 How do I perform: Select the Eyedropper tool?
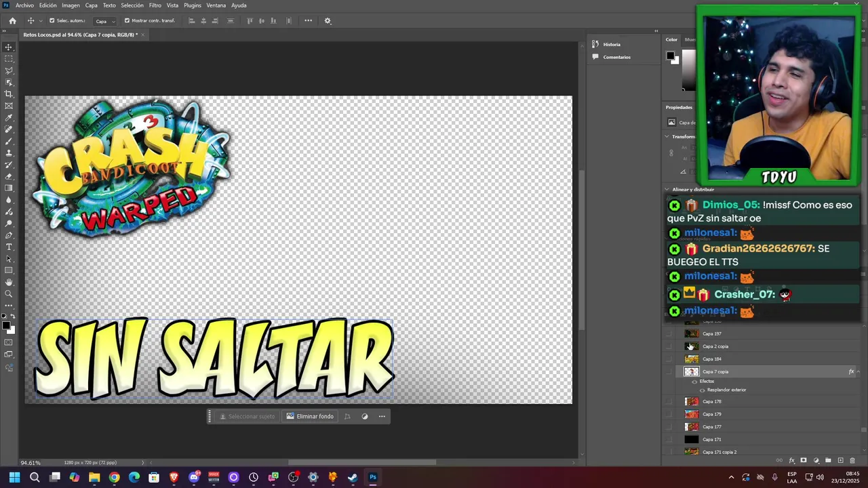coord(9,117)
